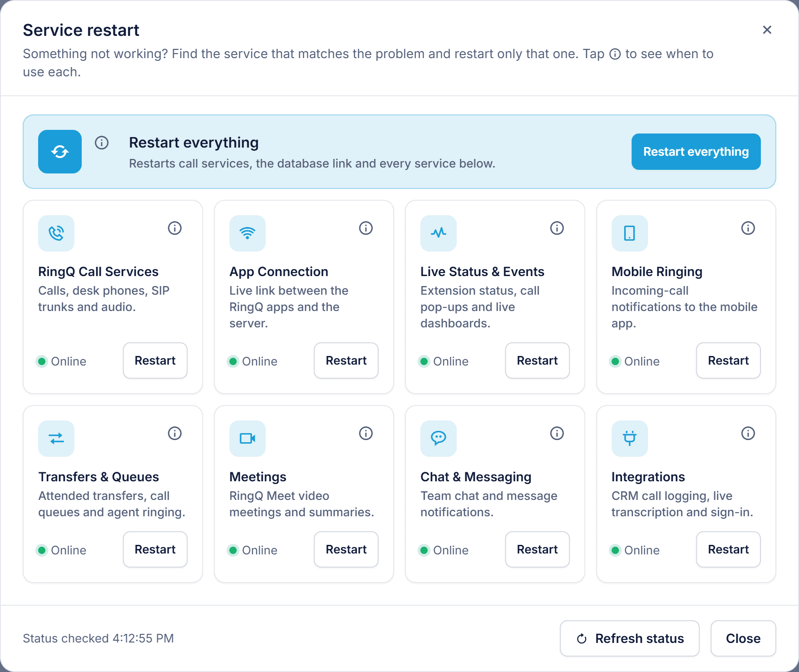The height and width of the screenshot is (672, 799).
Task: Show info for Live Status & Events
Action: coord(557,228)
